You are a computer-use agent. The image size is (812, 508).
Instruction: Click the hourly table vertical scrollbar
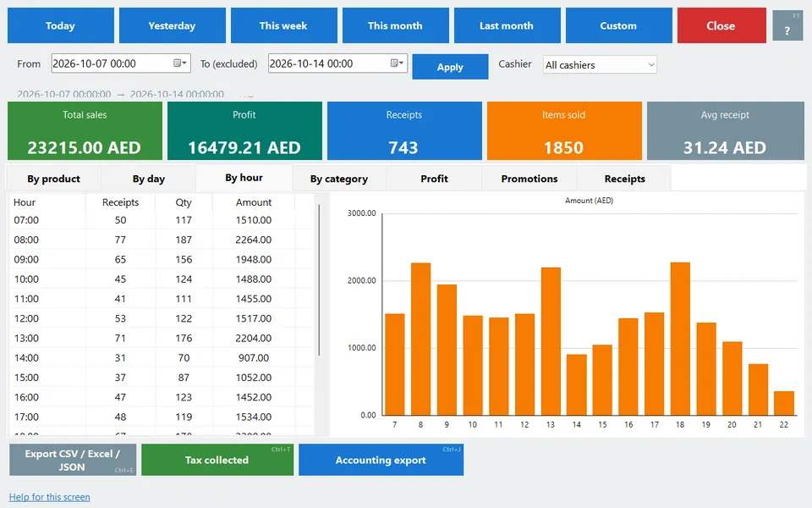pos(319,280)
